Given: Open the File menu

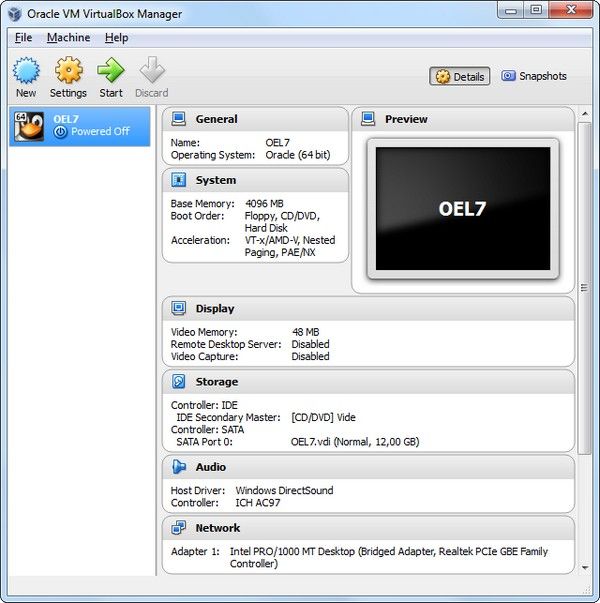Looking at the screenshot, I should coord(24,38).
